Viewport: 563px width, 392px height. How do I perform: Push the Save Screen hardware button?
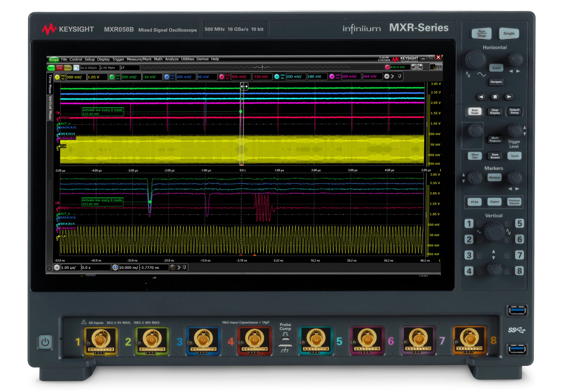click(495, 156)
